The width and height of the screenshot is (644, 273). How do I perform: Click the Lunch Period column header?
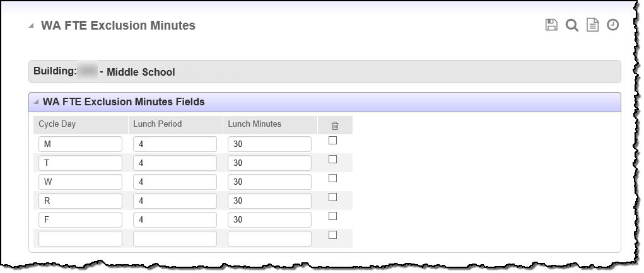[157, 124]
